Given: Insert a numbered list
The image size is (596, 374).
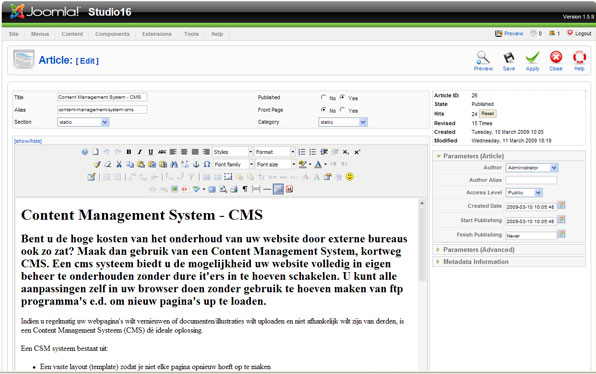Looking at the screenshot, I should tap(302, 152).
